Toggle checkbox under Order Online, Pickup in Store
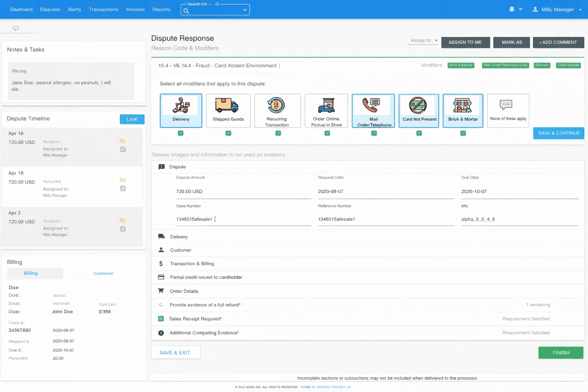This screenshot has width=588, height=392. click(327, 133)
